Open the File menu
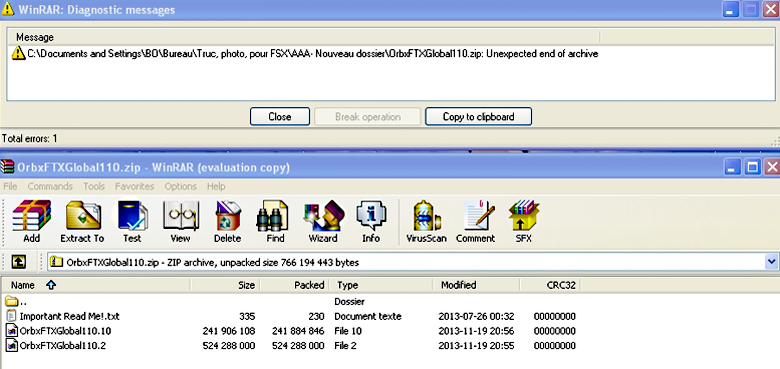 [10, 186]
